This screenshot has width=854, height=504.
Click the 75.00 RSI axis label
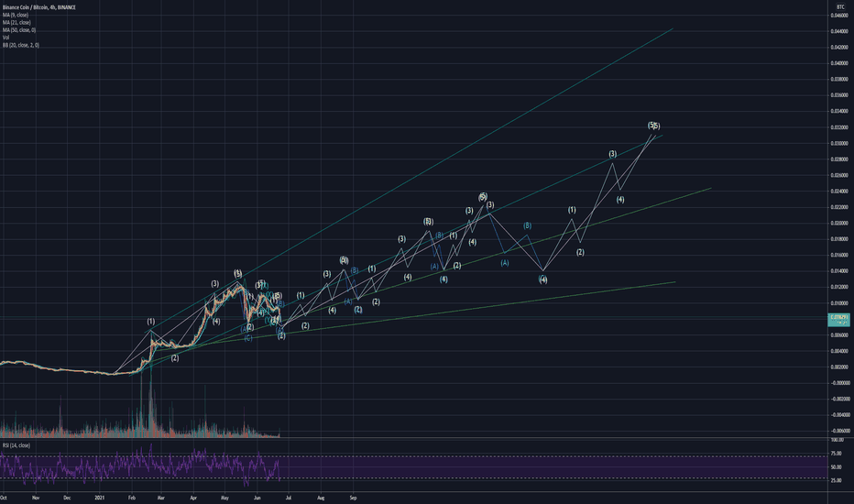(836, 454)
